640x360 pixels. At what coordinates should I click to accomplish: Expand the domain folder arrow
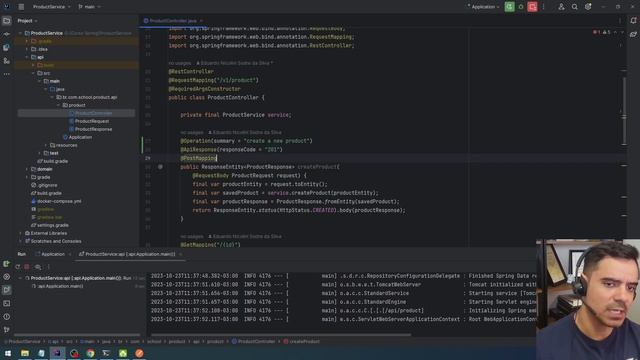(27, 169)
